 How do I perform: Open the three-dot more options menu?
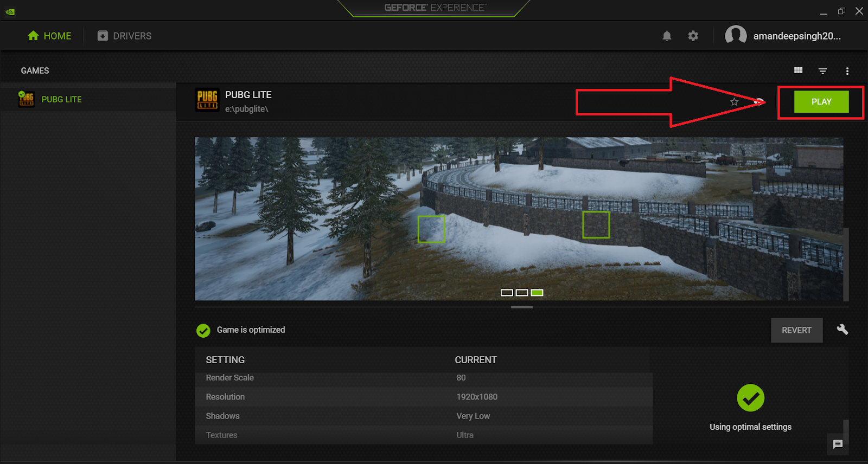(x=847, y=71)
